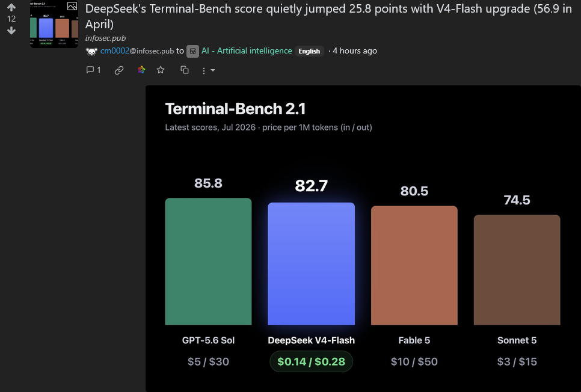Open the image icon on thumbnail corner
Screen dimensions: 581x392
[x=72, y=6]
